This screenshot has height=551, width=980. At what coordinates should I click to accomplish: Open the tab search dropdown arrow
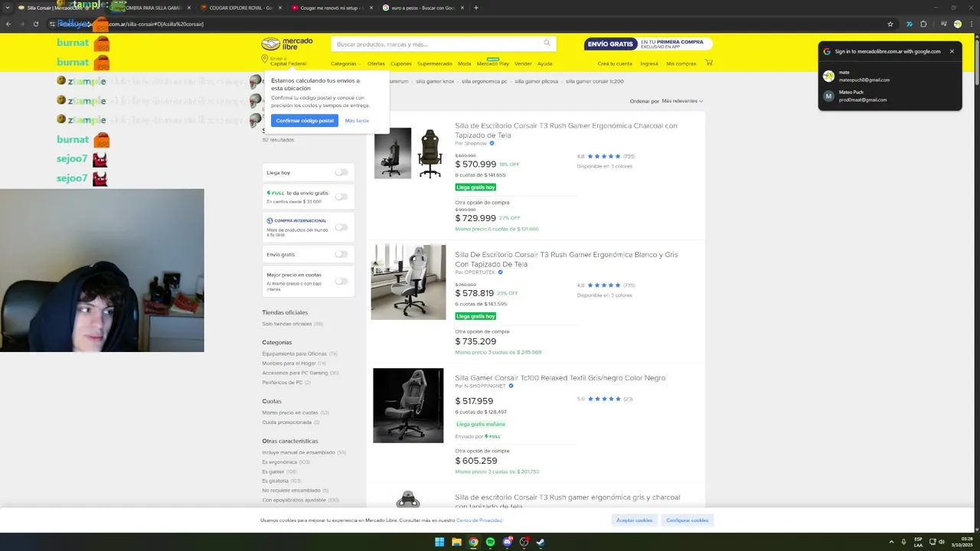[x=8, y=8]
